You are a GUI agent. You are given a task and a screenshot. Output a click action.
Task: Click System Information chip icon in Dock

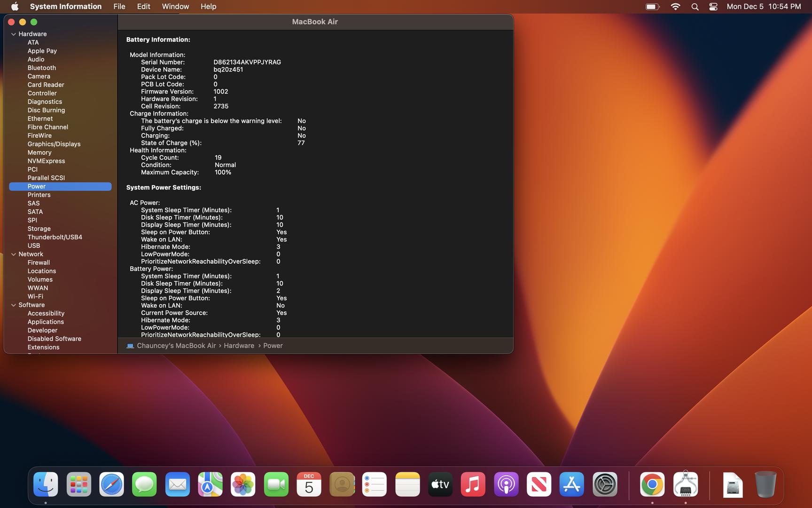tap(686, 484)
